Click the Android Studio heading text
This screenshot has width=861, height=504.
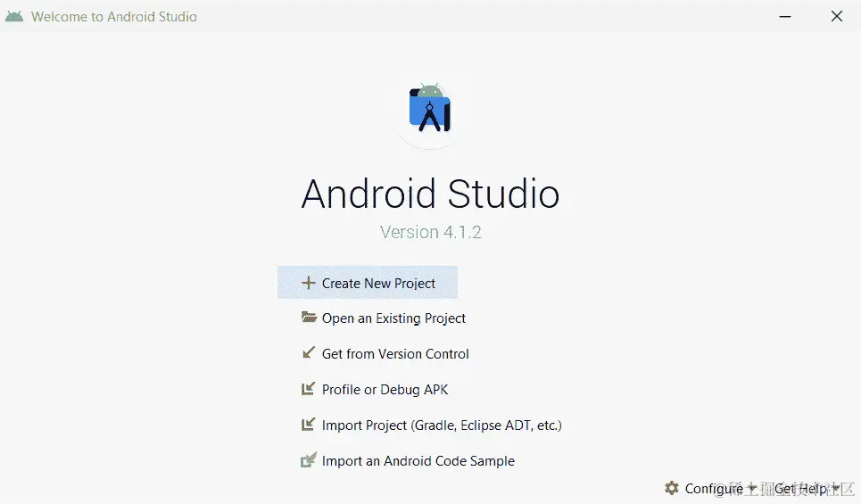pyautogui.click(x=430, y=194)
